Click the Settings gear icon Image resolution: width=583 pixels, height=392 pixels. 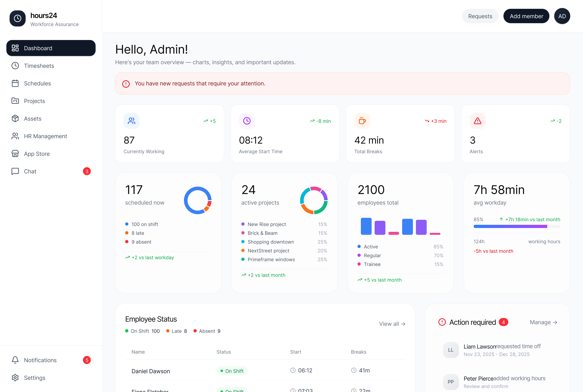coord(15,378)
